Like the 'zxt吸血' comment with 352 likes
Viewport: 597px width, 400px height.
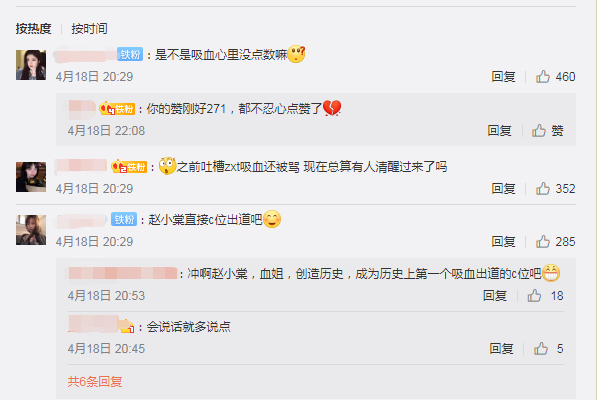pyautogui.click(x=543, y=188)
